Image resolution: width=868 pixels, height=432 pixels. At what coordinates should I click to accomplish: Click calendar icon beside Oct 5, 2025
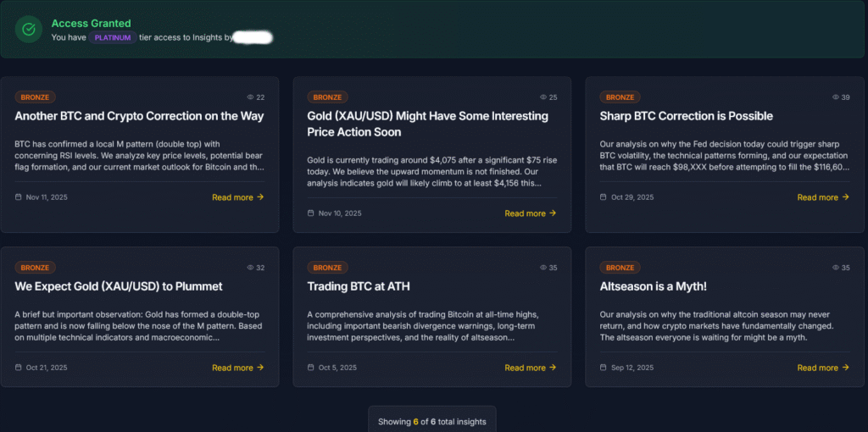tap(311, 368)
